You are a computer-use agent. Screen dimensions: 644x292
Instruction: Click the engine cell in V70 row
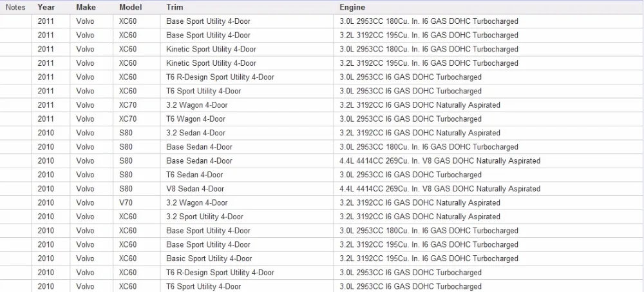489,203
